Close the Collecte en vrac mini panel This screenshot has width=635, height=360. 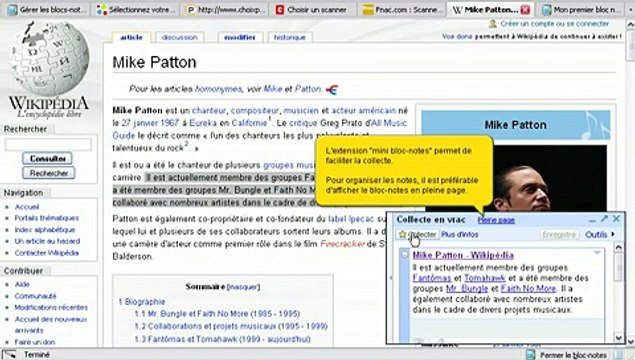point(616,219)
